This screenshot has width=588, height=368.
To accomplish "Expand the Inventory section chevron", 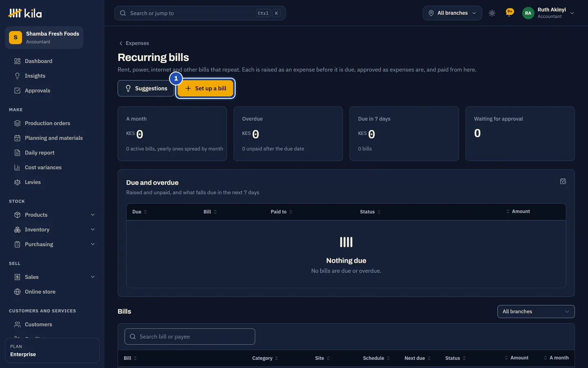I will 93,229.
